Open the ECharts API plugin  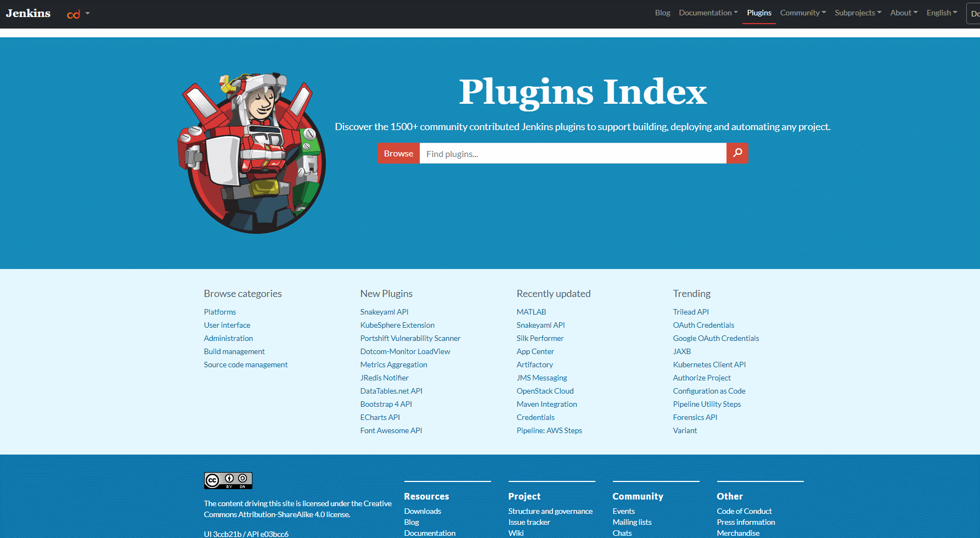380,417
